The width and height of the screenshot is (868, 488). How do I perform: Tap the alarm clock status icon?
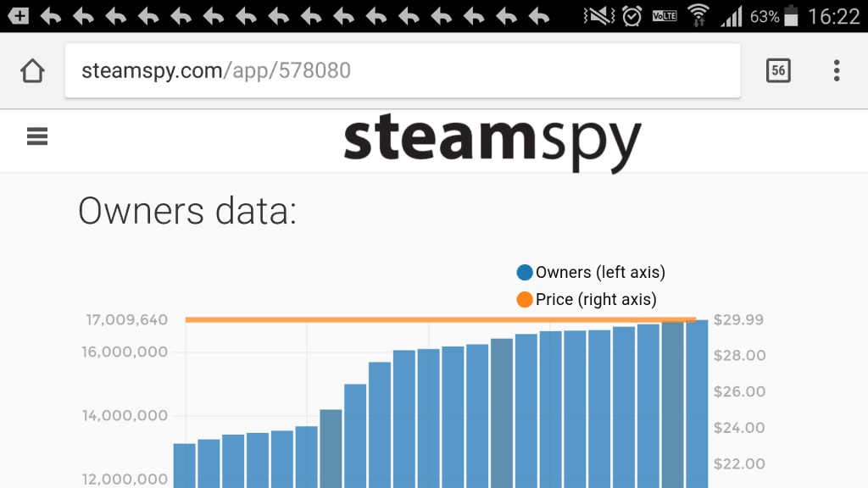(x=632, y=15)
